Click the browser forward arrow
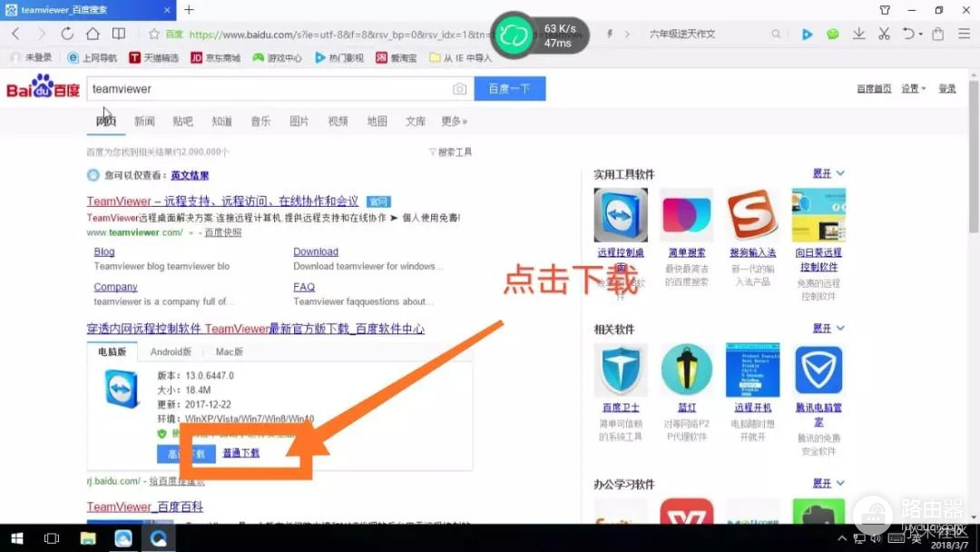This screenshot has height=552, width=980. coord(41,34)
